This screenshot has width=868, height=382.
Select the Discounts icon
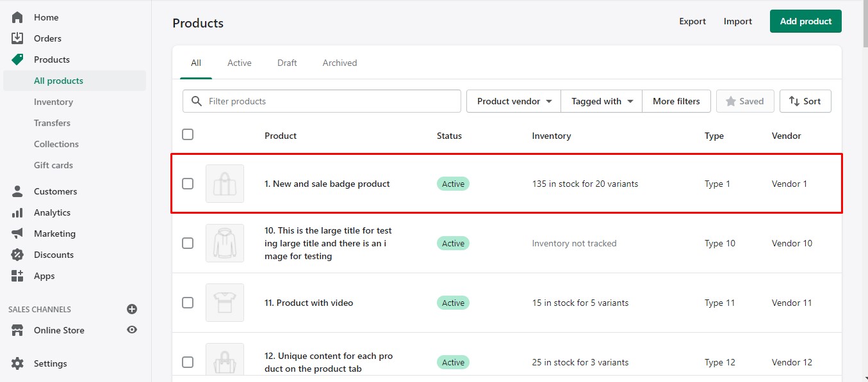[18, 254]
